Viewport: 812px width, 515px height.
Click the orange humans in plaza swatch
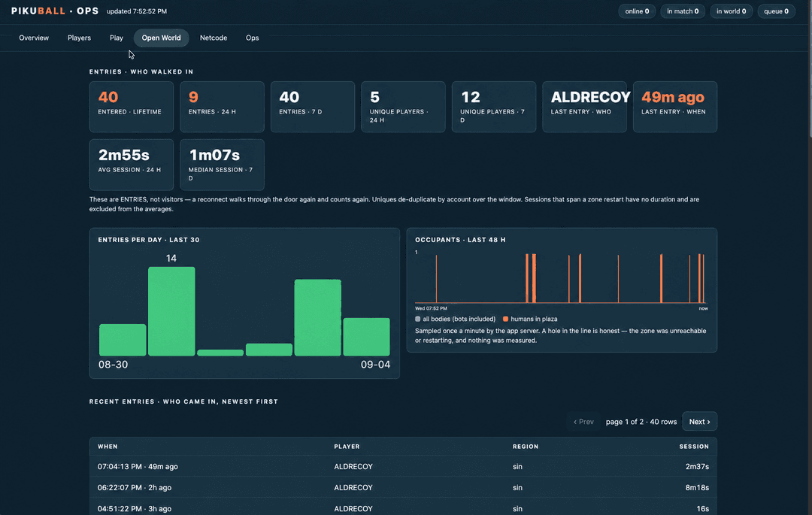click(x=505, y=319)
